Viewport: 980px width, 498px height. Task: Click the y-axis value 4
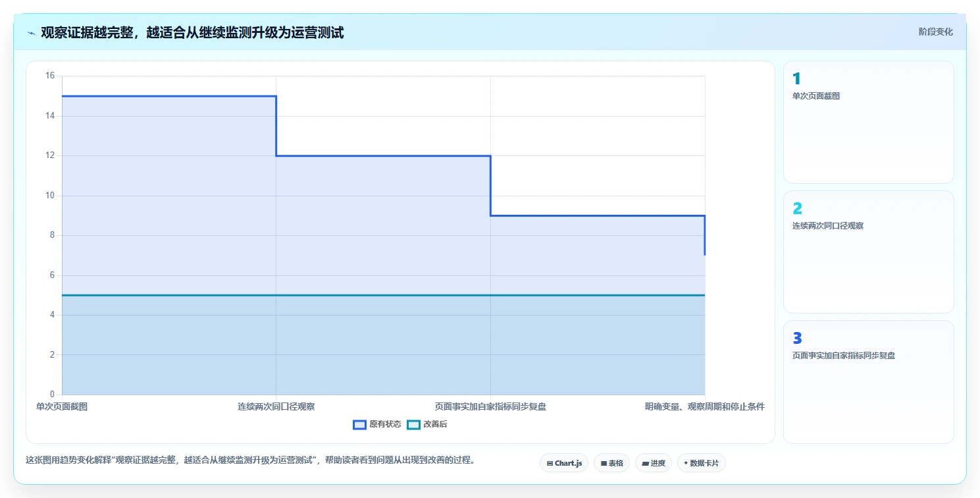[52, 315]
